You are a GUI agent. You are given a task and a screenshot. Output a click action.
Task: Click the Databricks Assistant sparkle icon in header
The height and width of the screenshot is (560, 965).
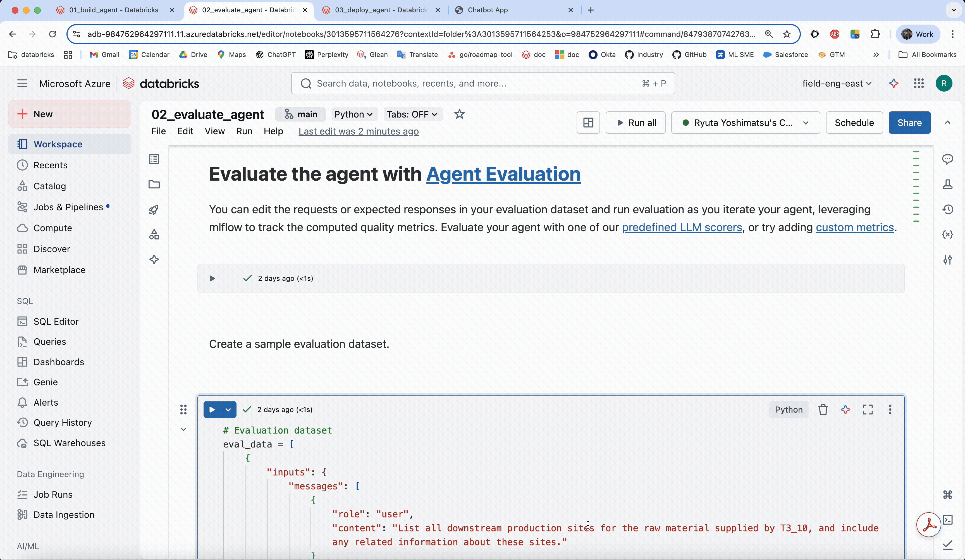[894, 83]
